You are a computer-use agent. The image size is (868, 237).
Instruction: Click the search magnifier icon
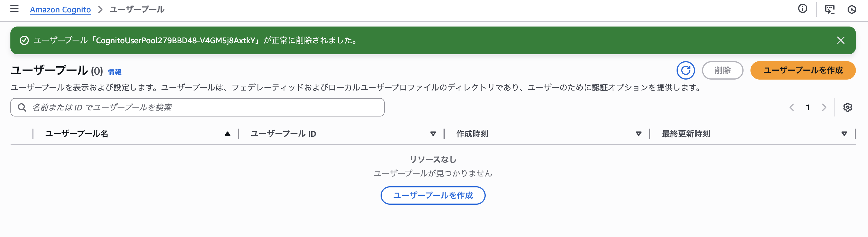click(x=22, y=107)
